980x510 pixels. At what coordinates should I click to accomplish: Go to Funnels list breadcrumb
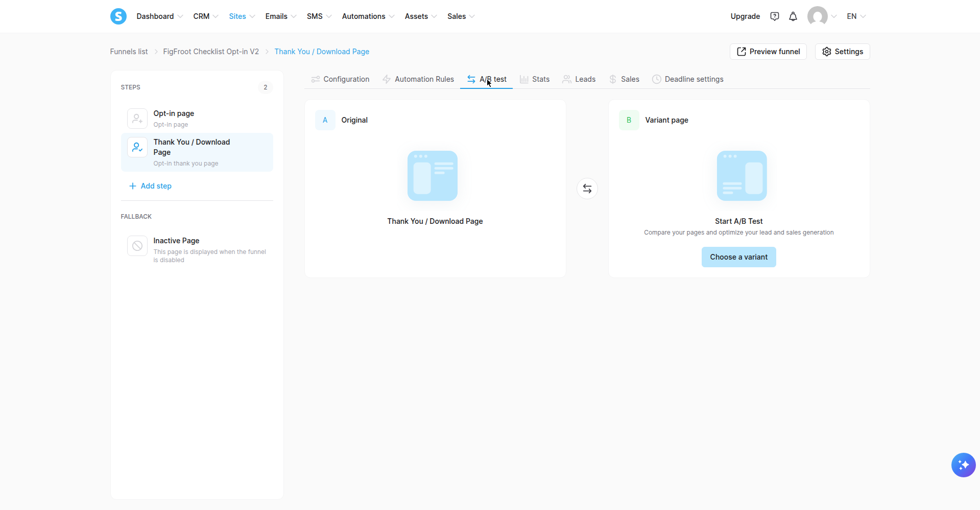(x=129, y=52)
